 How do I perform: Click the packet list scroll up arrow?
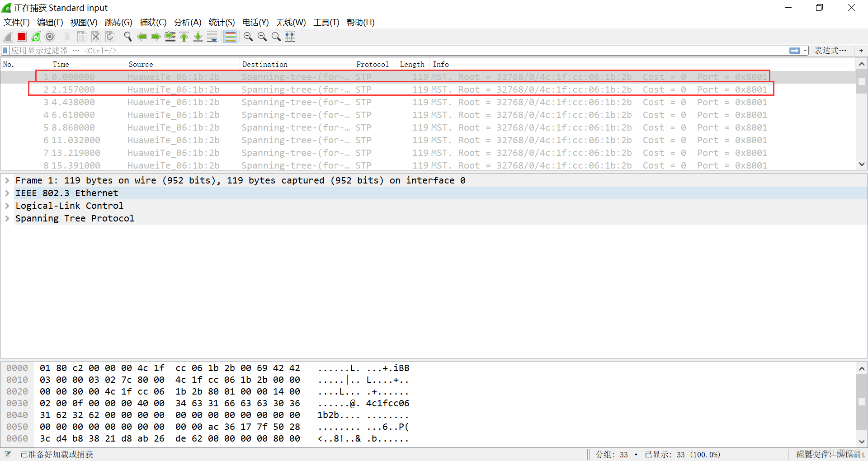862,64
